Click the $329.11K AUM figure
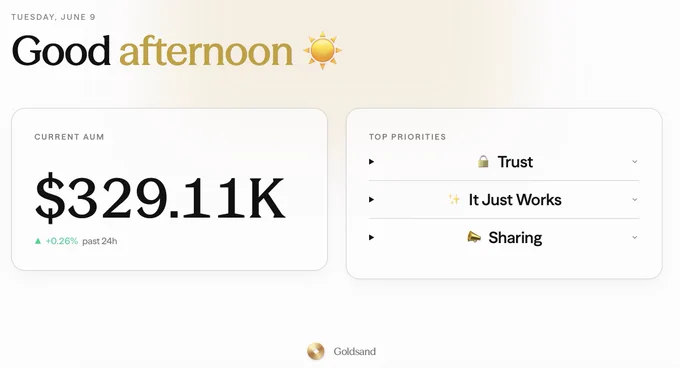Screen dimensions: 680x368 tap(160, 198)
